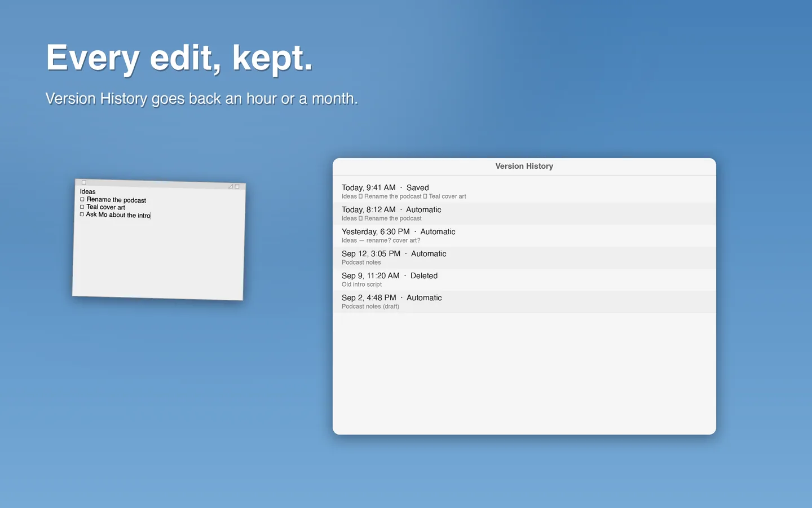Tick the "Teal cover art" checkbox in the note
The height and width of the screenshot is (508, 812).
[82, 207]
